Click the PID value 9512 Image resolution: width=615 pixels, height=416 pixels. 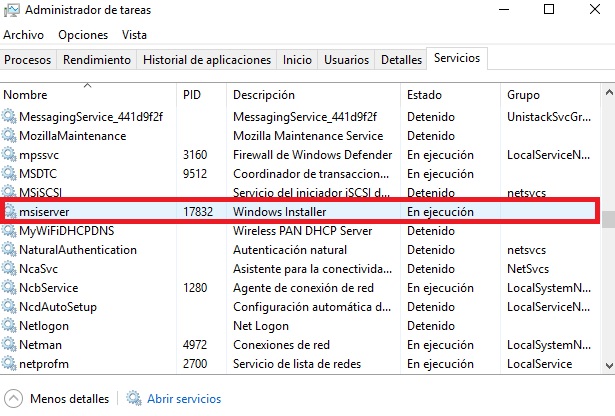(195, 173)
